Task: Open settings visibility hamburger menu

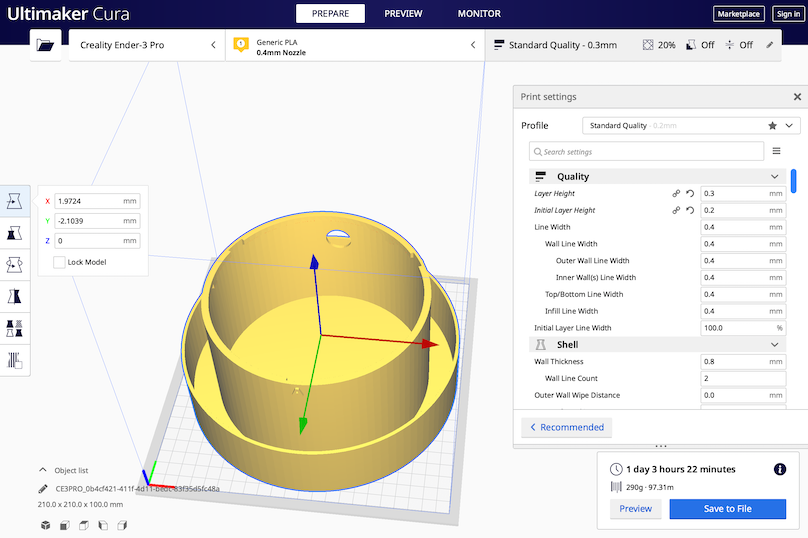Action: [776, 151]
